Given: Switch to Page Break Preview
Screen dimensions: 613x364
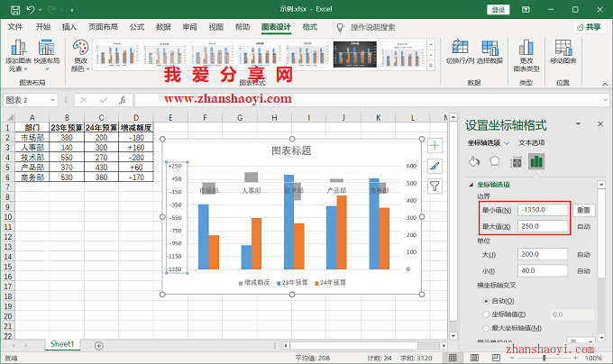Looking at the screenshot, I should click(496, 358).
